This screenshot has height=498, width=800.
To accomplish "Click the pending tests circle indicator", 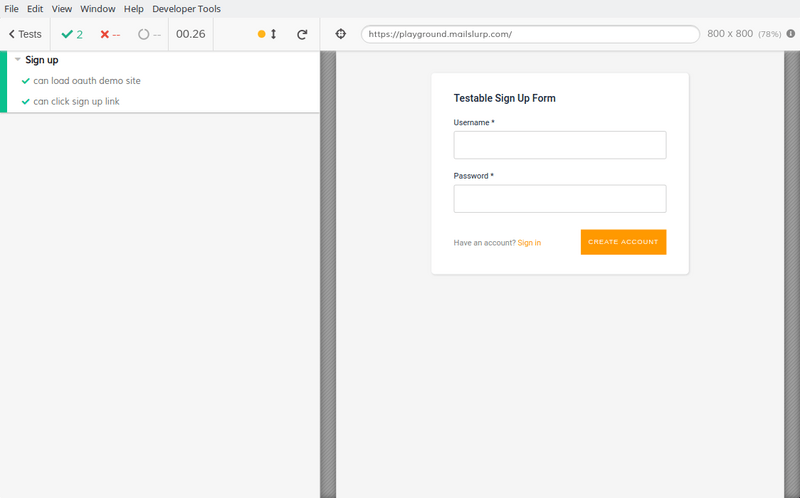I will tap(149, 34).
